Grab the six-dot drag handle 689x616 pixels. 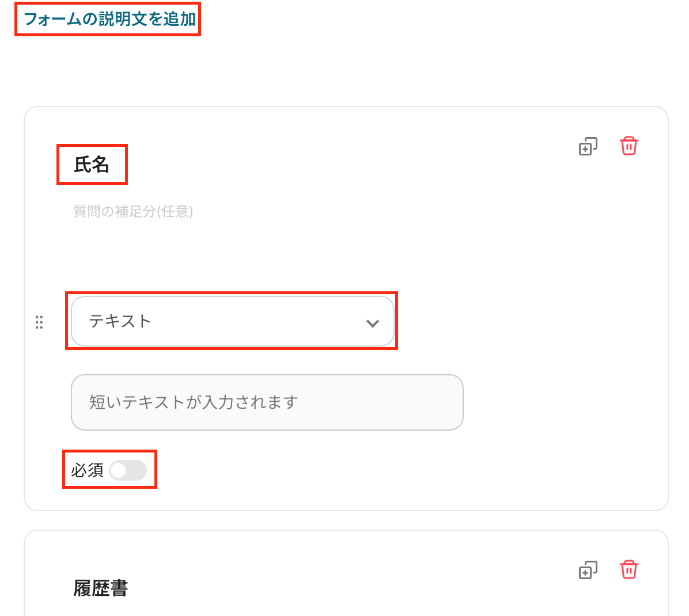pos(39,322)
